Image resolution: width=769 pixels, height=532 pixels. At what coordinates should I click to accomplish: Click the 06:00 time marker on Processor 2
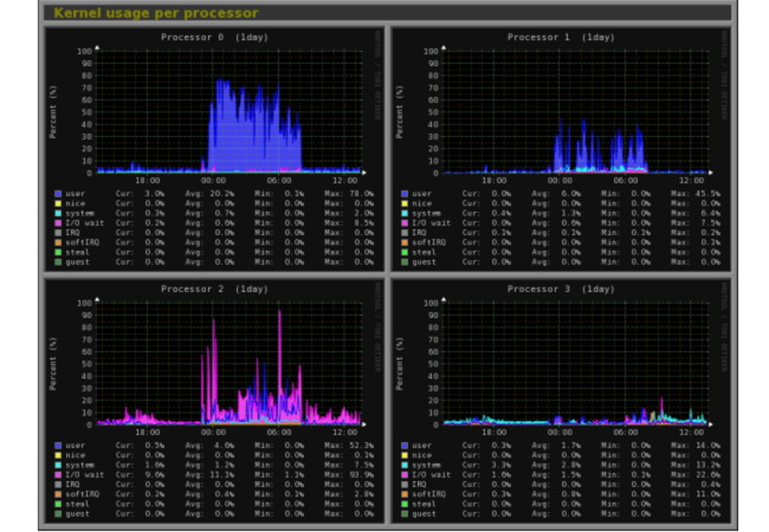279,432
